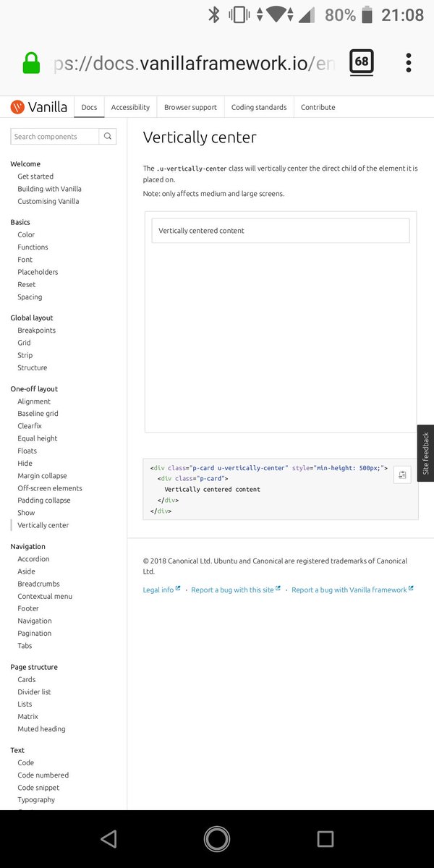This screenshot has height=868, width=434.
Task: Open the Equal height sidebar entry
Action: pyautogui.click(x=38, y=438)
